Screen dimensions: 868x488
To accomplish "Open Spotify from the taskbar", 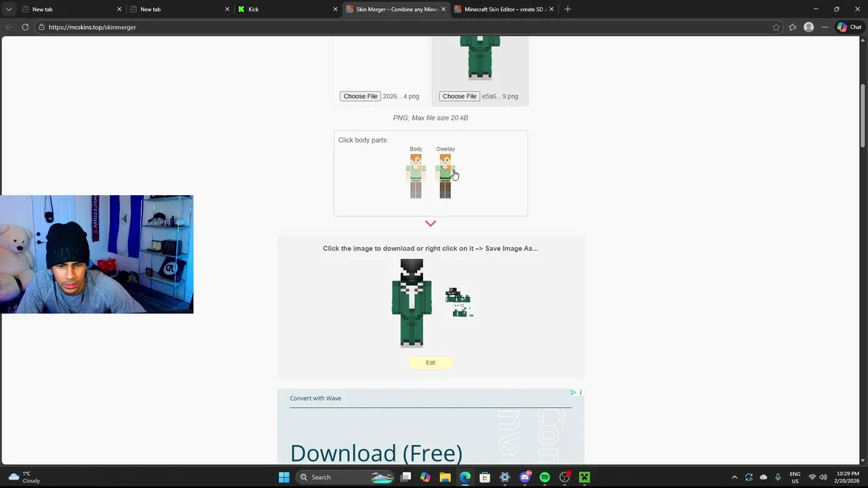I will coord(545,477).
